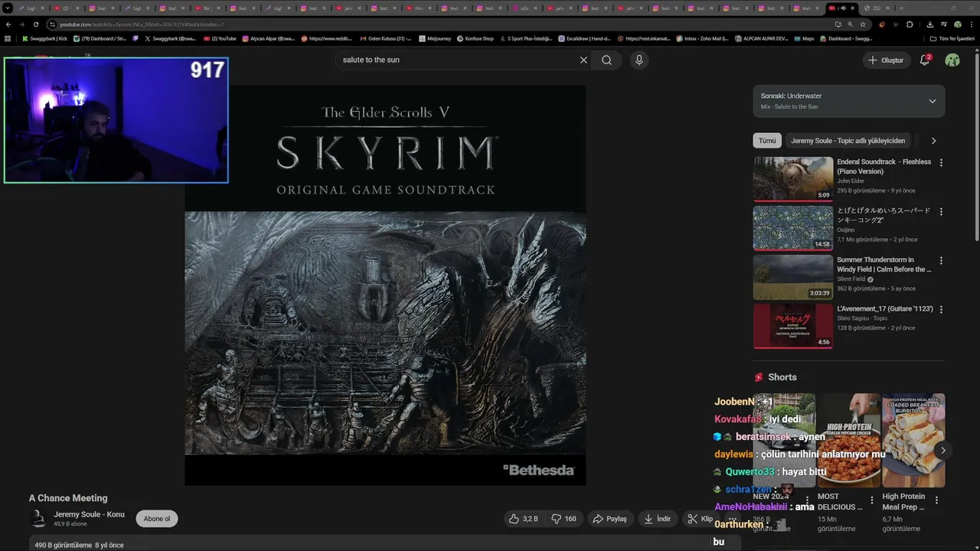Open the account avatar menu
This screenshot has width=980, height=551.
click(x=952, y=60)
